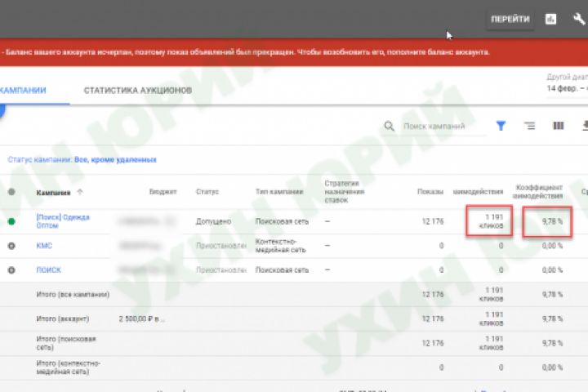
Task: Edit filter Все, кроме удаленных
Action: click(x=115, y=160)
